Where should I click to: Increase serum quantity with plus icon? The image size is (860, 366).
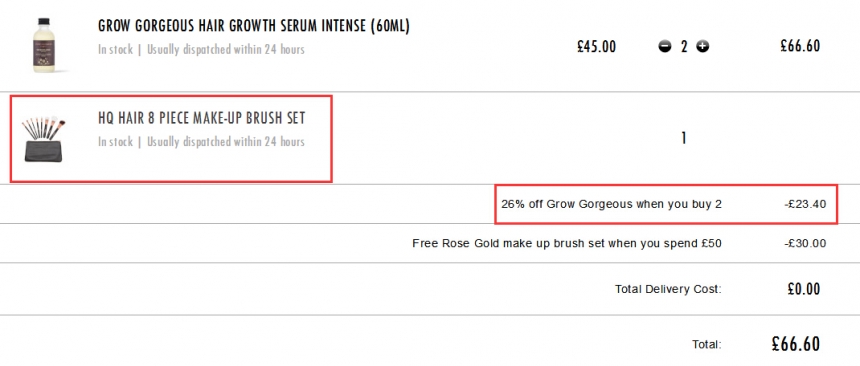pos(703,47)
